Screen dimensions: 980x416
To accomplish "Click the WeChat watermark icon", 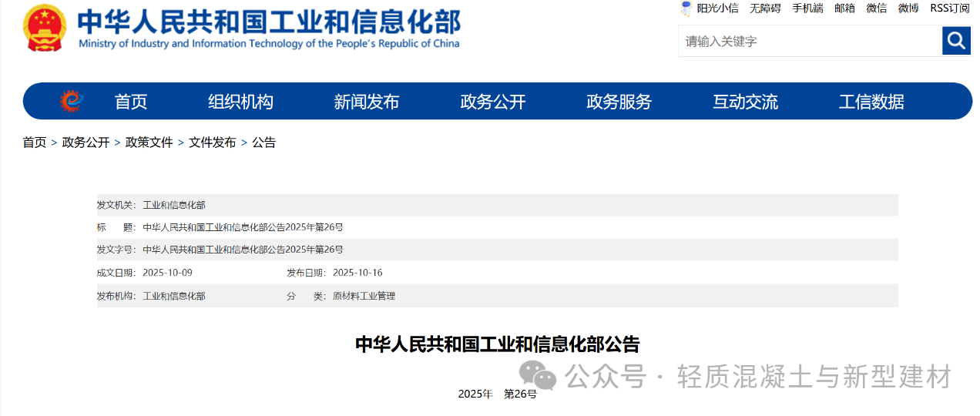I will tap(537, 376).
